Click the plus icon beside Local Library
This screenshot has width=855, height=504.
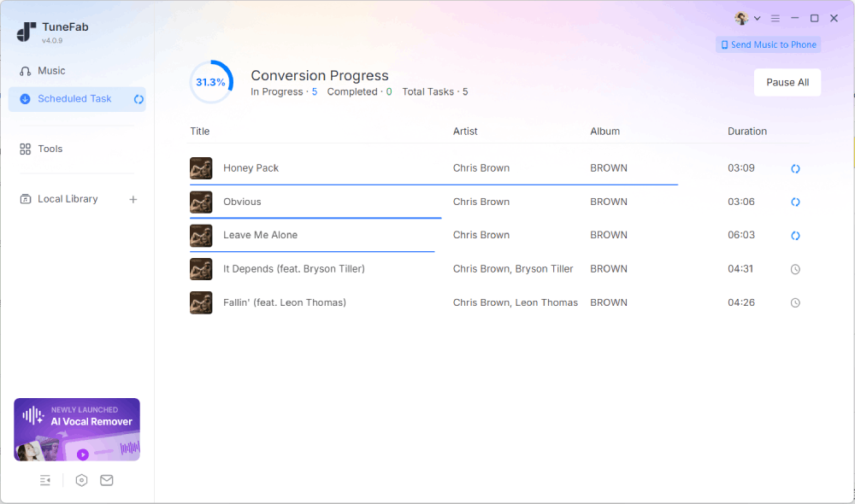click(x=133, y=199)
